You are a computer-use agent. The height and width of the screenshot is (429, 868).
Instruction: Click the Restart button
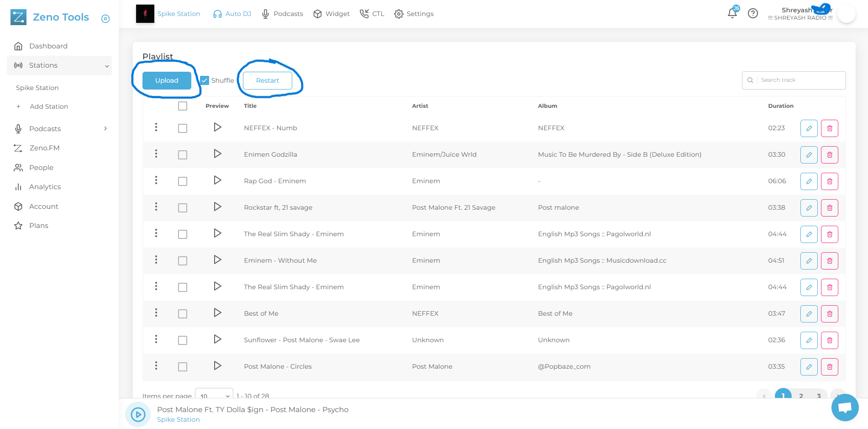(268, 80)
